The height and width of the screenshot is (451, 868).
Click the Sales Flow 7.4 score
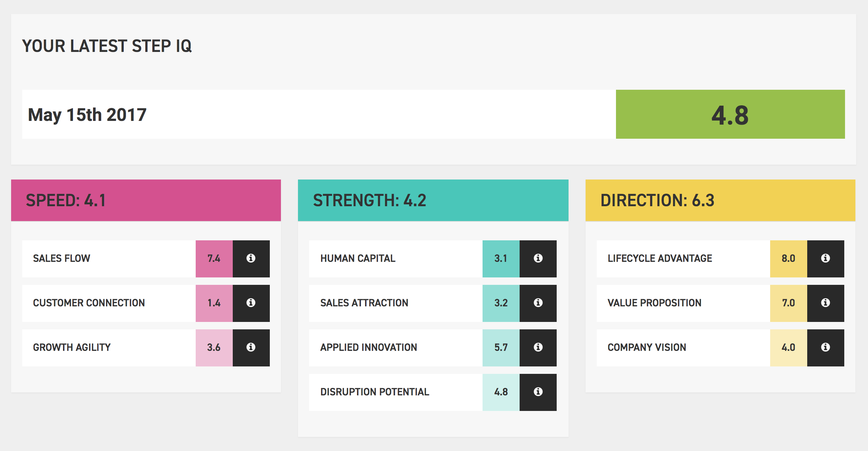(x=214, y=259)
